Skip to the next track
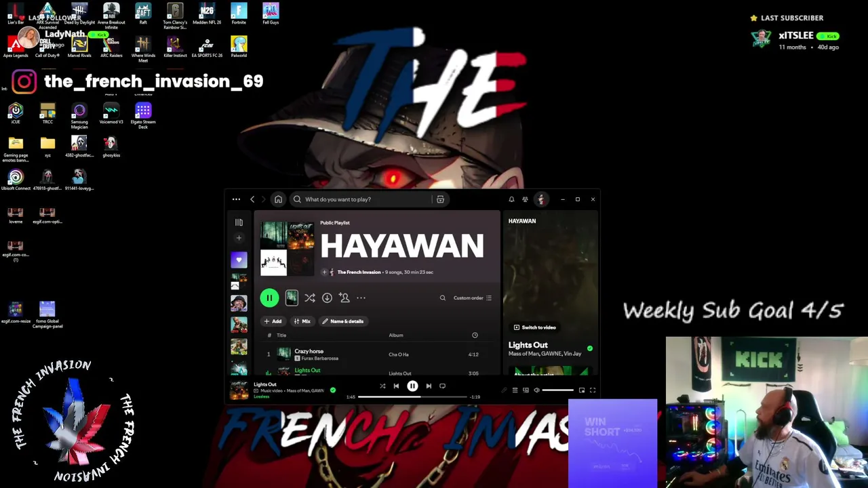868x488 pixels. coord(429,386)
